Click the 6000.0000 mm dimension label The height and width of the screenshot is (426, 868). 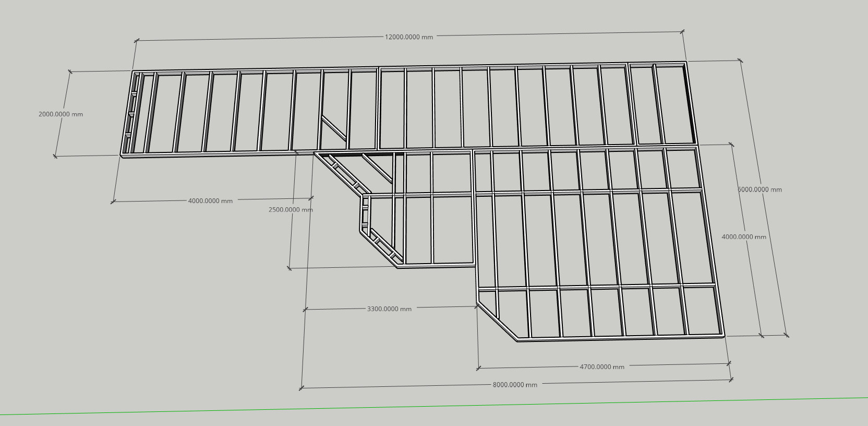759,190
